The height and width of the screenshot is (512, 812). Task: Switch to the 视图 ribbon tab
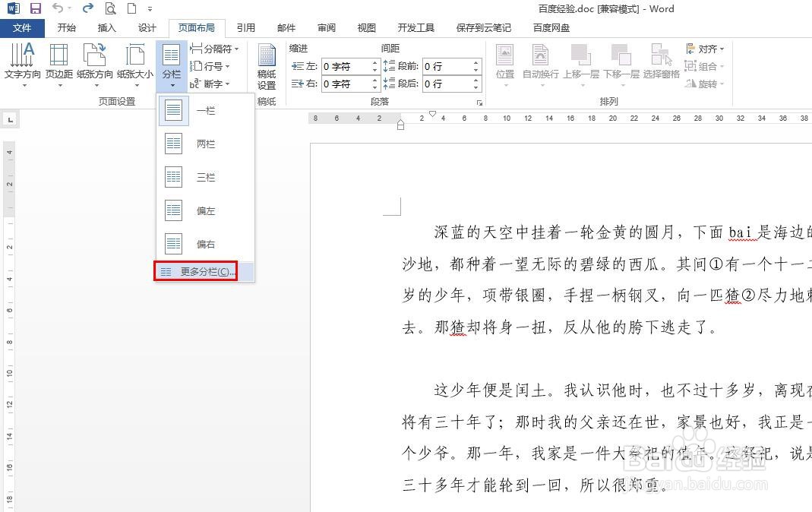[365, 27]
